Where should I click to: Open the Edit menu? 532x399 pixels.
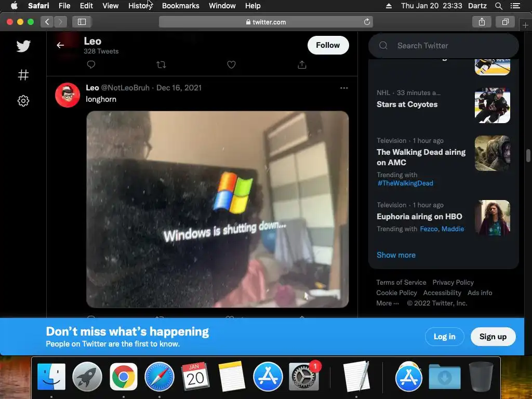[86, 6]
